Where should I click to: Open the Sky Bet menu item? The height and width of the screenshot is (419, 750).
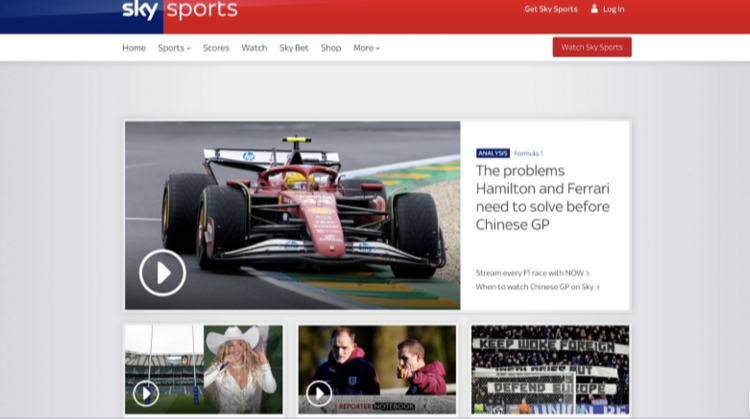(x=294, y=48)
